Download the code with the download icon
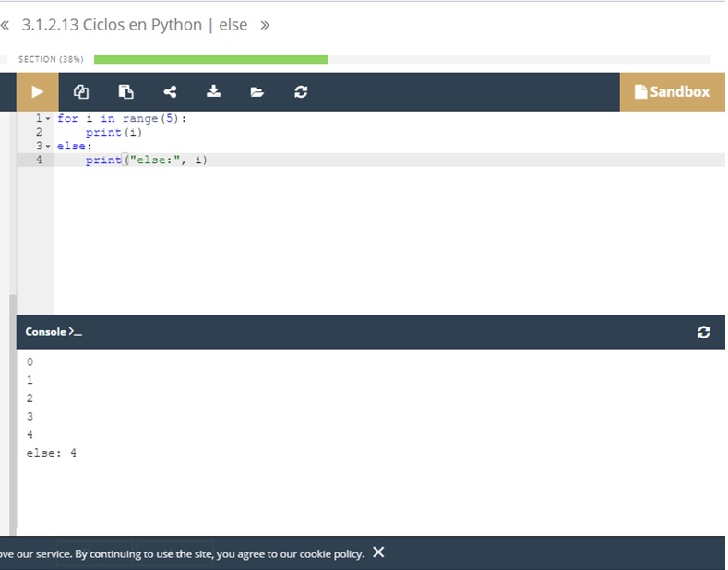The height and width of the screenshot is (570, 728). (x=213, y=91)
